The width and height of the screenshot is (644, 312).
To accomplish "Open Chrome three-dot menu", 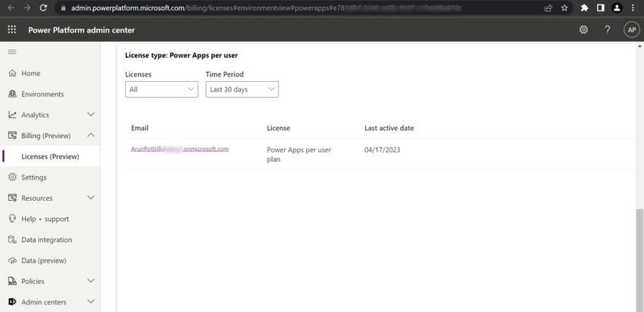I will (x=633, y=8).
